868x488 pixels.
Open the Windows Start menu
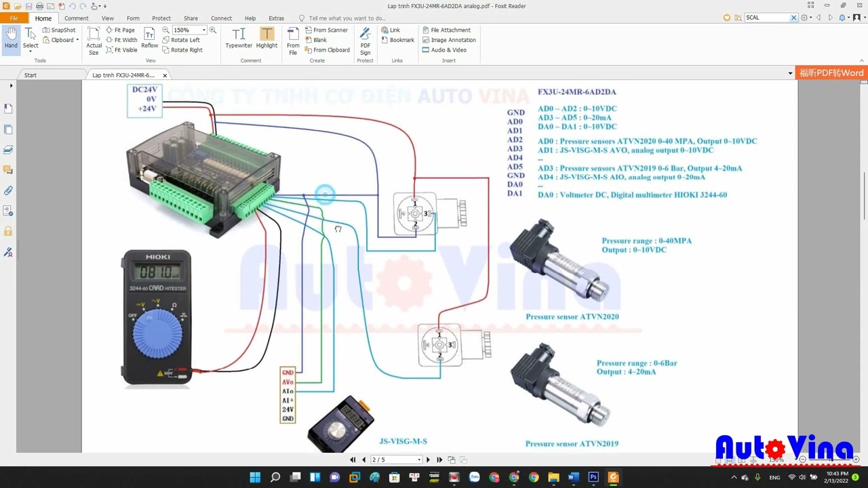pyautogui.click(x=255, y=477)
